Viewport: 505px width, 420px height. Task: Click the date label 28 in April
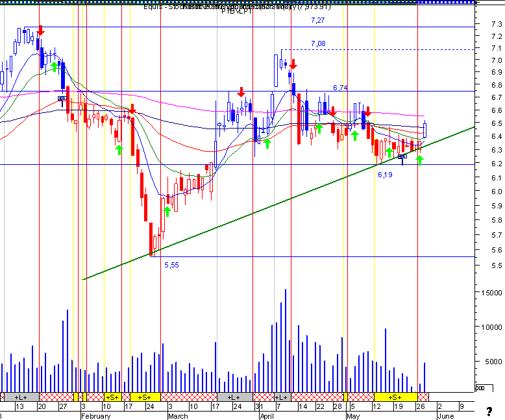pos(338,406)
